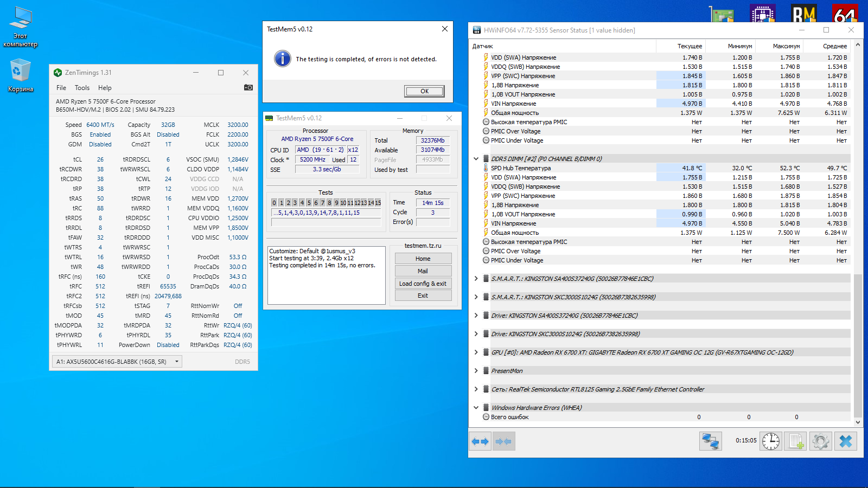Click the Минимум column header in HWiNFO
The width and height of the screenshot is (868, 488).
[731, 46]
